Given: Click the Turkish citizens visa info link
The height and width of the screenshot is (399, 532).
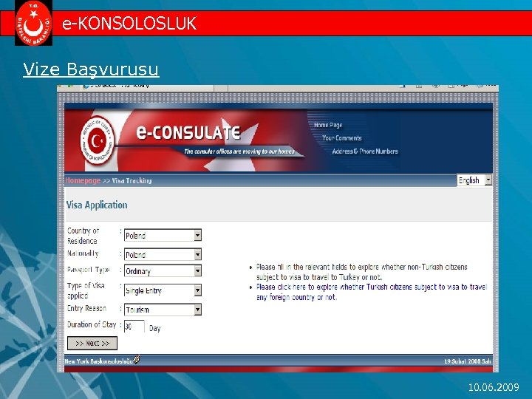Looking at the screenshot, I should tap(372, 292).
